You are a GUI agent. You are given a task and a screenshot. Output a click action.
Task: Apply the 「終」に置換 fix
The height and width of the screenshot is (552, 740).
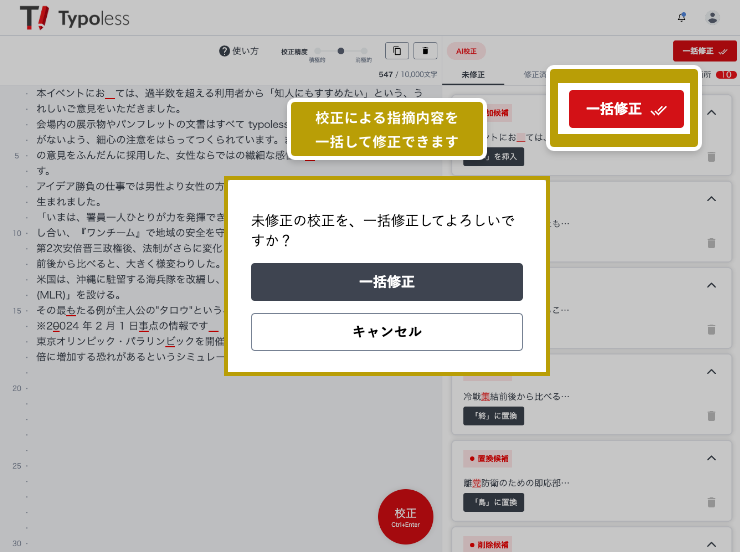[493, 416]
